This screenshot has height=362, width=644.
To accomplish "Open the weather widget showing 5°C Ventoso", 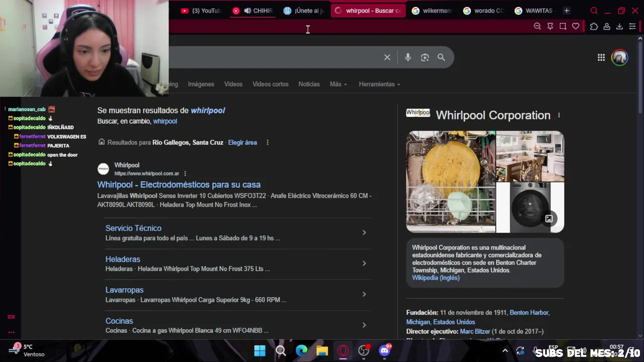I will (x=26, y=350).
